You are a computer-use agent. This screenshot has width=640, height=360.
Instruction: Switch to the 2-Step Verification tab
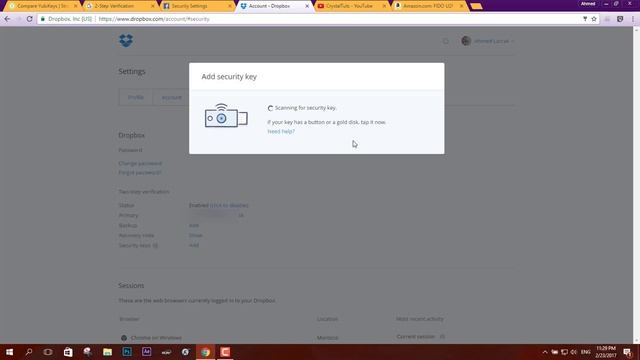(x=119, y=6)
